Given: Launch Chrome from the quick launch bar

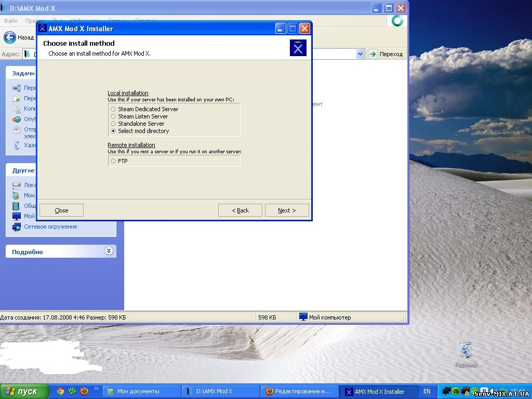Looking at the screenshot, I should coord(60,391).
